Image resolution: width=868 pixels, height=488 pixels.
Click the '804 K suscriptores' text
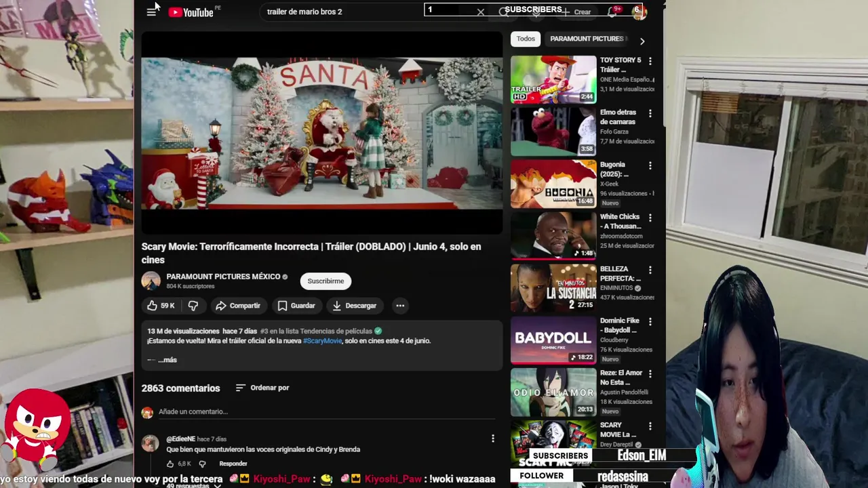[x=191, y=287]
